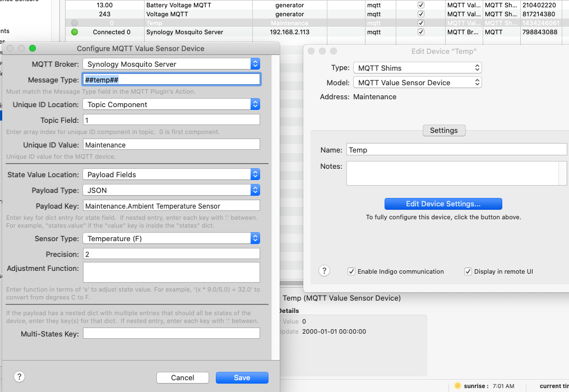Image resolution: width=569 pixels, height=392 pixels.
Task: Open MQTT Broker dropdown
Action: [x=172, y=64]
